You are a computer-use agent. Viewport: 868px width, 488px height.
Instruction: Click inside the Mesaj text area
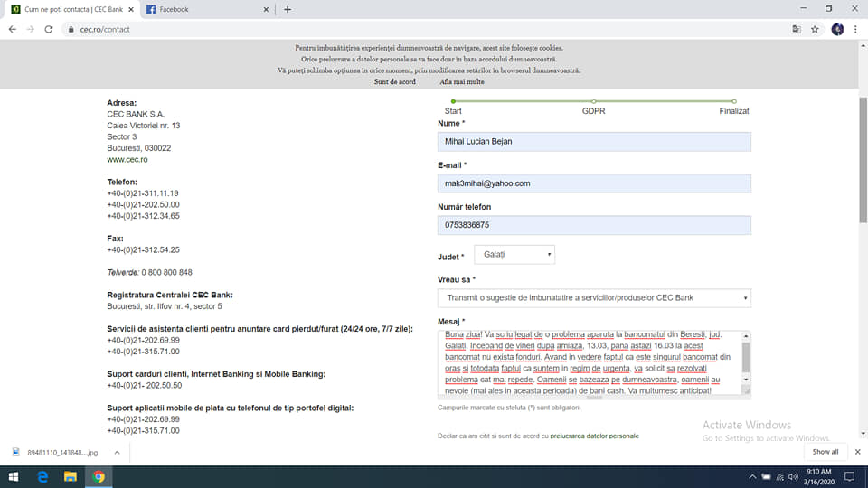click(590, 362)
